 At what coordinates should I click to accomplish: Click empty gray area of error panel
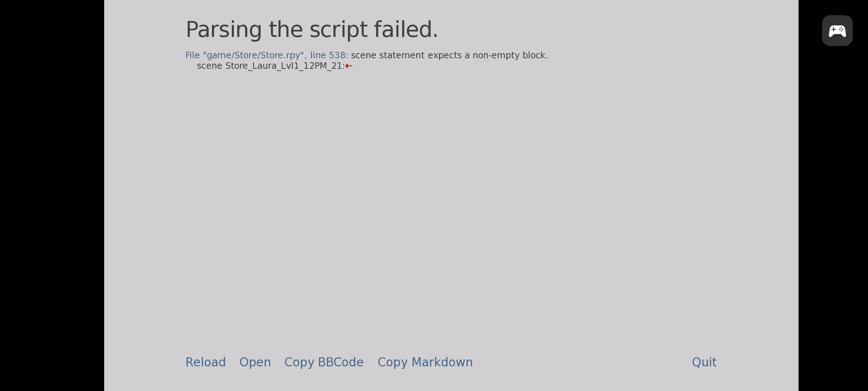[451, 210]
